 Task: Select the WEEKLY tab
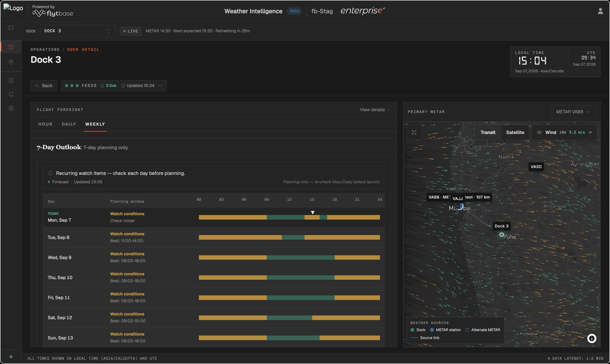pos(95,124)
